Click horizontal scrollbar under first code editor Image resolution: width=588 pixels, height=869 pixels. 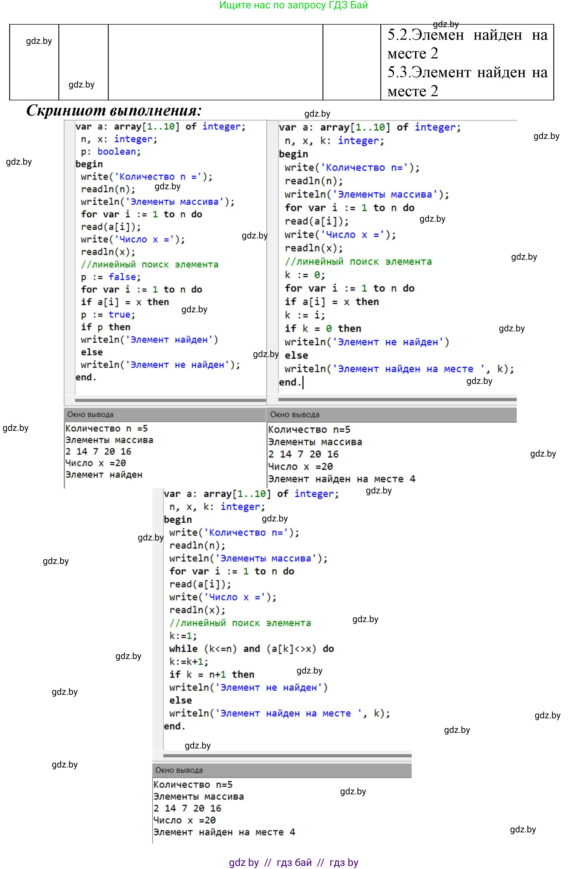point(170,400)
